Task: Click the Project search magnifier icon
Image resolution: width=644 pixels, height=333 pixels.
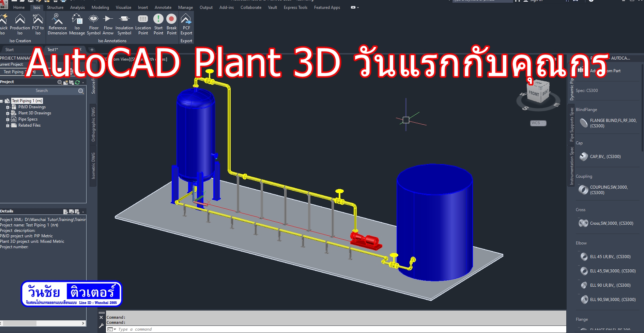Action: point(60,82)
